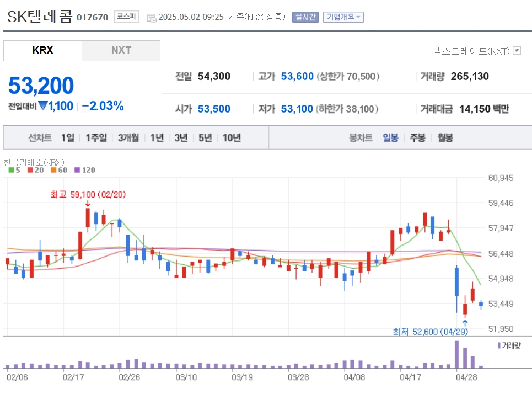The image size is (532, 394).
Task: Click the high price value 53,600
Action: 297,76
